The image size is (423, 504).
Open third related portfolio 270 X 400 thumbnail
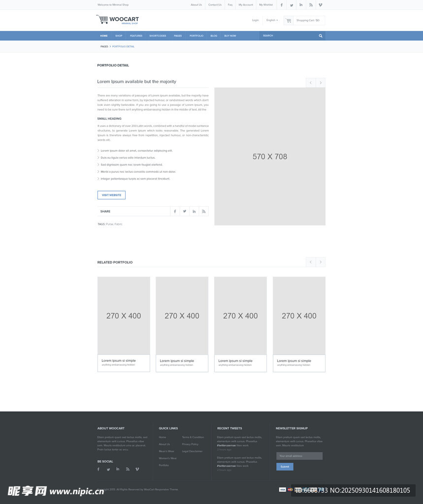pyautogui.click(x=241, y=315)
